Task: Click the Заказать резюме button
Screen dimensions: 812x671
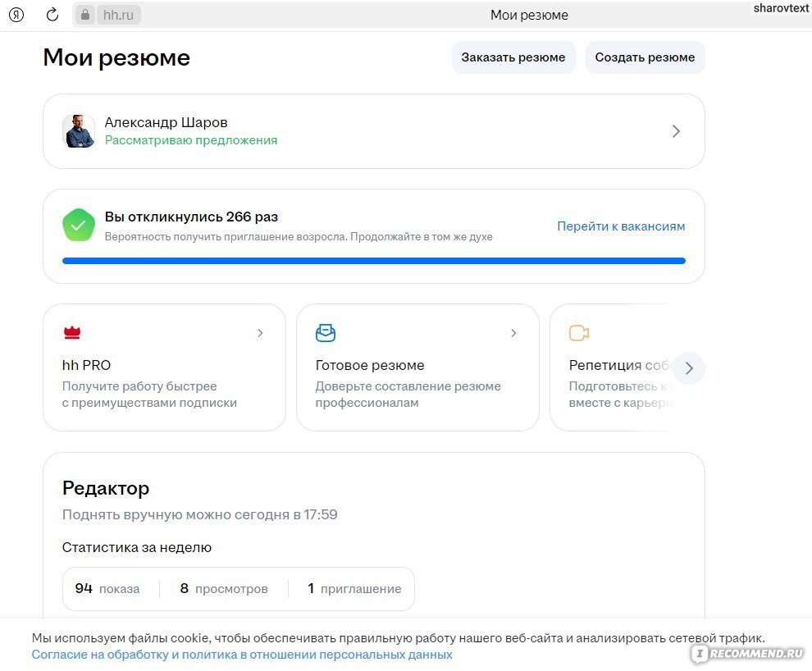Action: point(513,57)
